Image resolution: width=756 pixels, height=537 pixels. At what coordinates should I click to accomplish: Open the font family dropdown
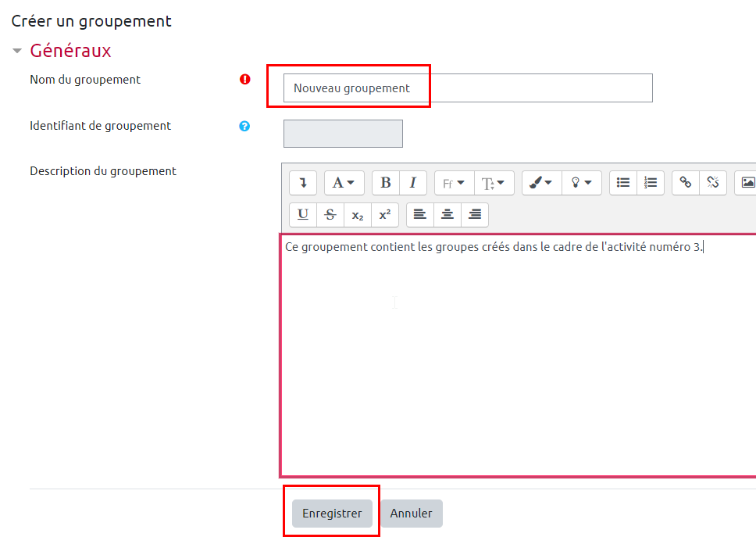click(x=454, y=183)
